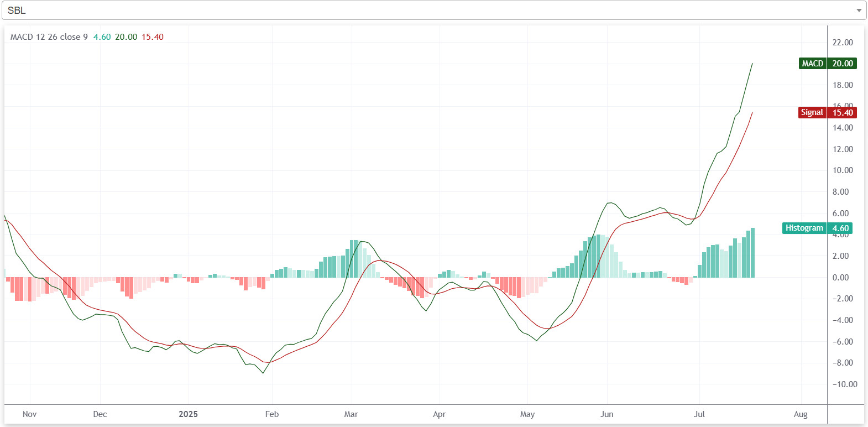Screen dimensions: 868x427
Task: Click the teal Histogram price label
Action: (817, 228)
